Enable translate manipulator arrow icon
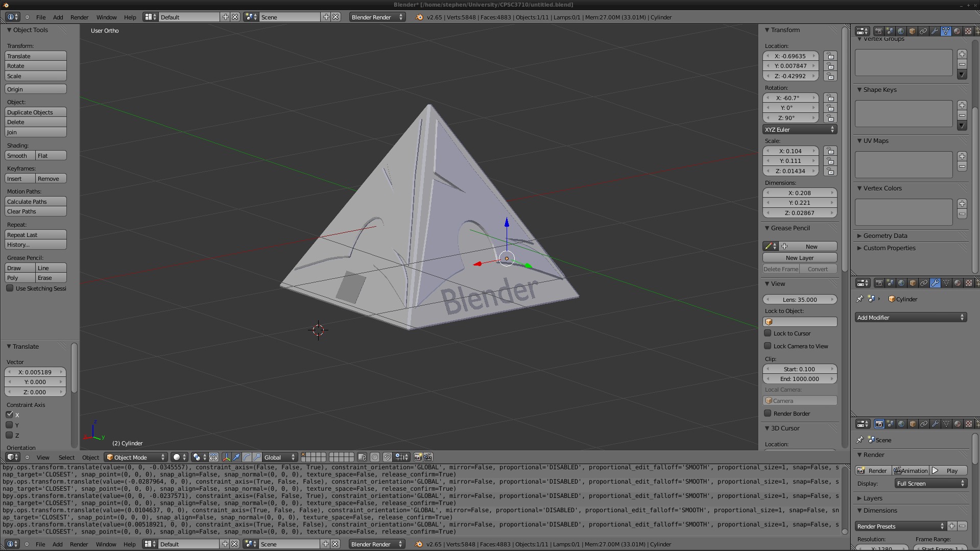Screen dimensions: 980x551 [236, 457]
